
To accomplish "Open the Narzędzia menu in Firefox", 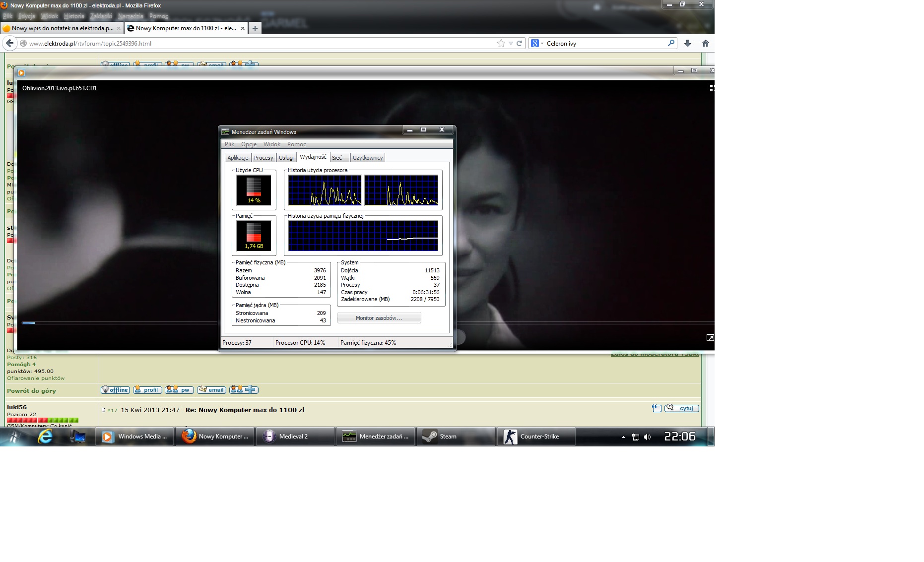I will click(131, 16).
